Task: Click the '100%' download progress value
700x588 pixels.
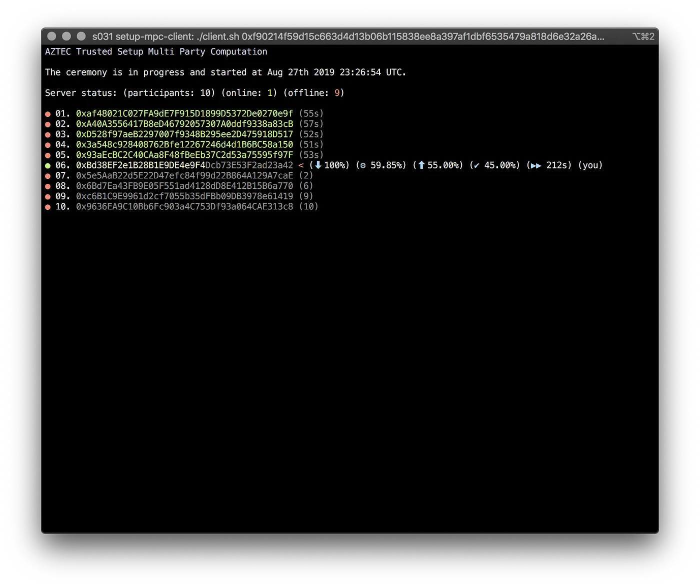Action: coord(334,165)
